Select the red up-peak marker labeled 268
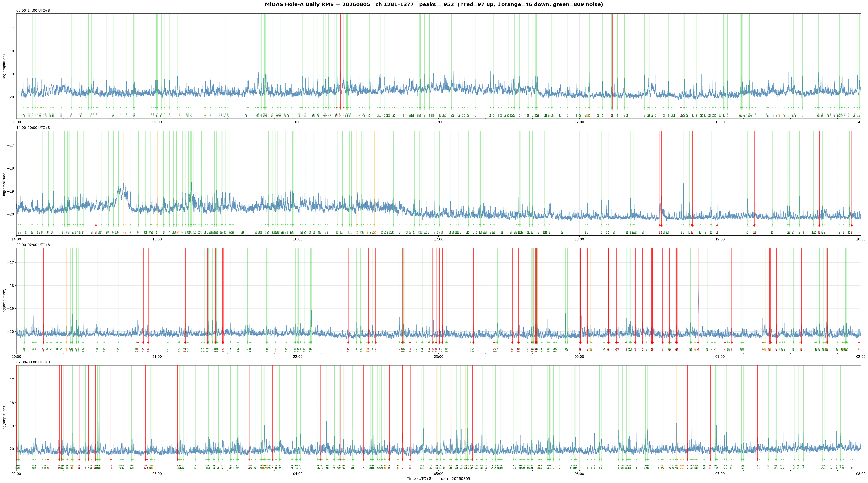 (96, 225)
